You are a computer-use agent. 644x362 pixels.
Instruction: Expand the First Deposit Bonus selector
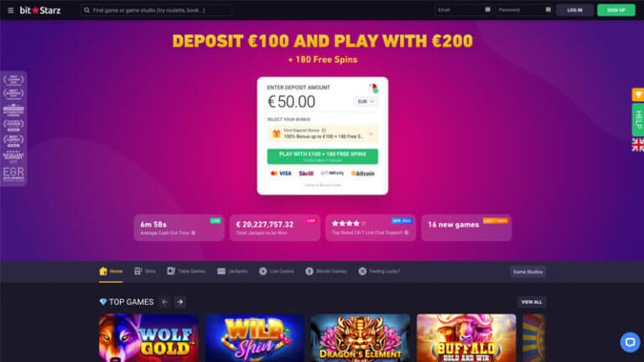tap(322, 133)
